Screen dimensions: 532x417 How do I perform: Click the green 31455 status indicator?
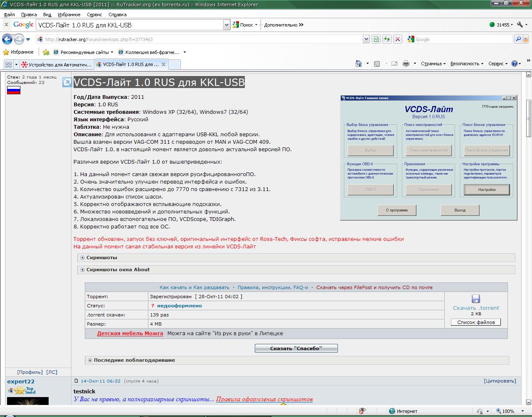point(500,25)
